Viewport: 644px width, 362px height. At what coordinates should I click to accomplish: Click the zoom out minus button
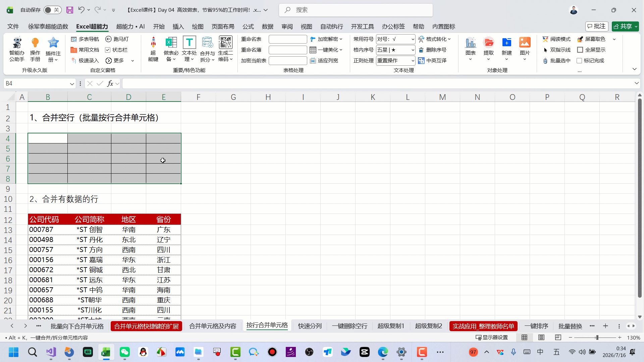click(x=570, y=338)
